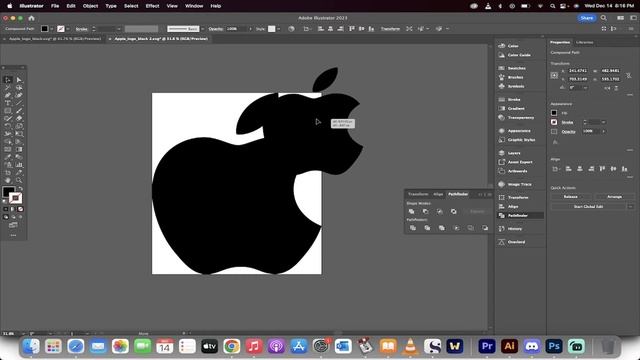Open the Object menu

coord(90,6)
